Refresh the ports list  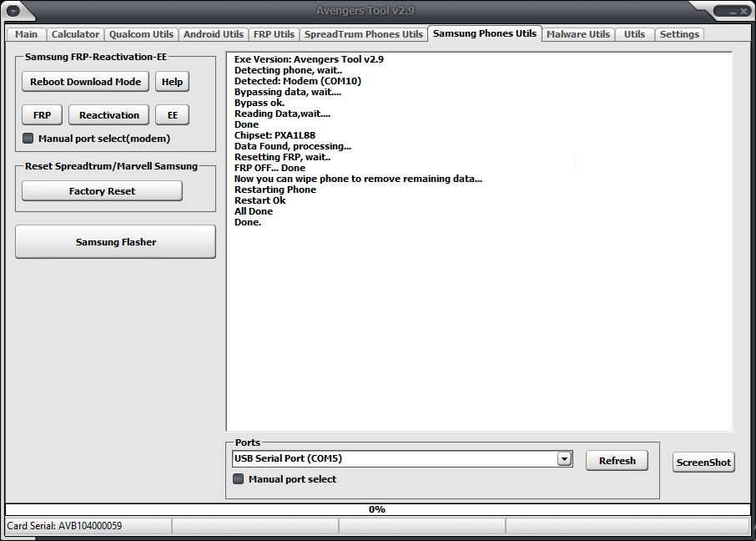click(617, 460)
